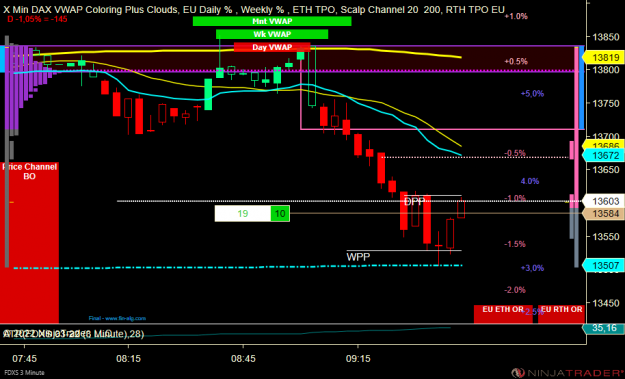Click the 07:45 time axis label

[x=24, y=359]
